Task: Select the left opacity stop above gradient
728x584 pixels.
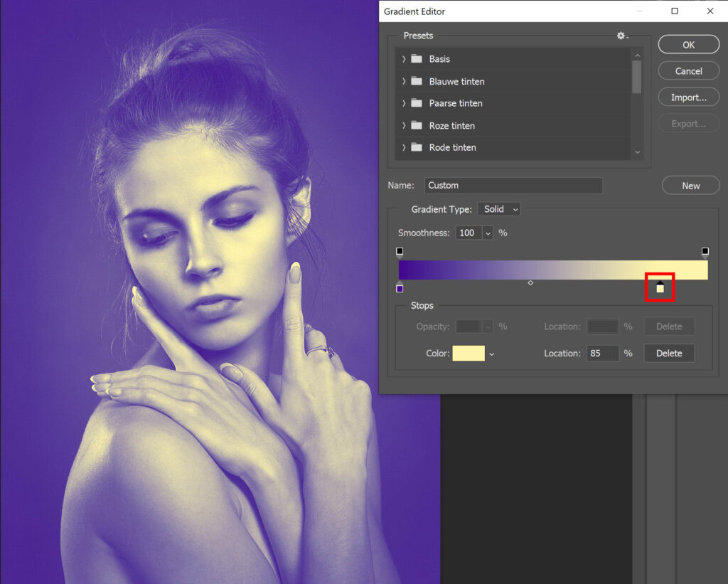Action: click(x=400, y=253)
